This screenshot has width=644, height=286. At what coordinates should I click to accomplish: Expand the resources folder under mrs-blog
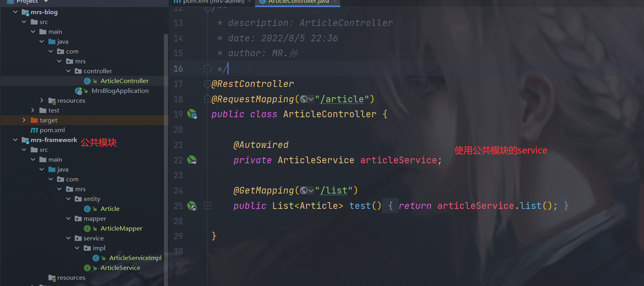[x=42, y=100]
